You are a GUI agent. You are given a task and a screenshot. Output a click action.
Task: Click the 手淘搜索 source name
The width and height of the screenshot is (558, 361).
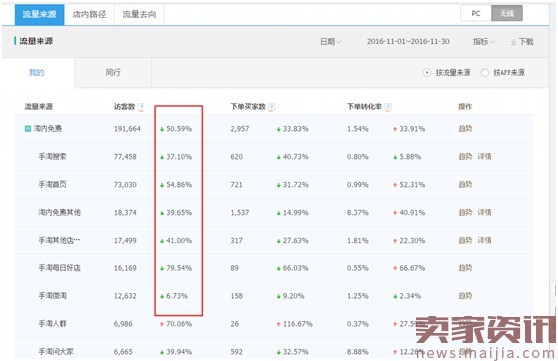52,156
